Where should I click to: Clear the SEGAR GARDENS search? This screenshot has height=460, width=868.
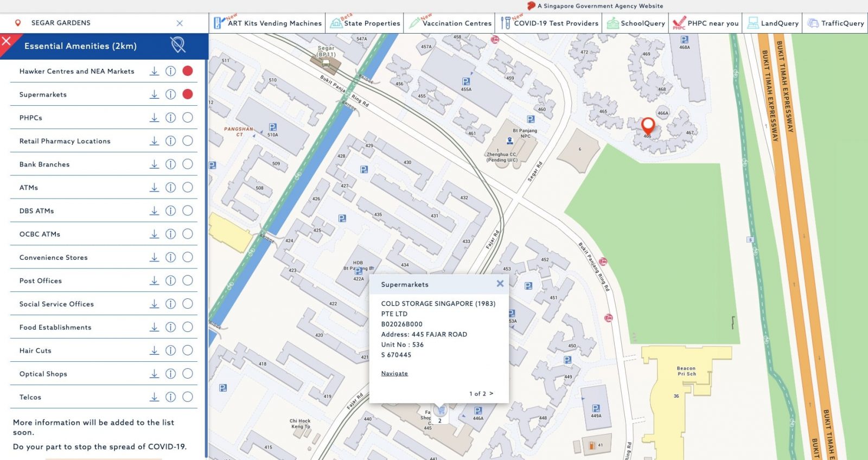tap(180, 23)
